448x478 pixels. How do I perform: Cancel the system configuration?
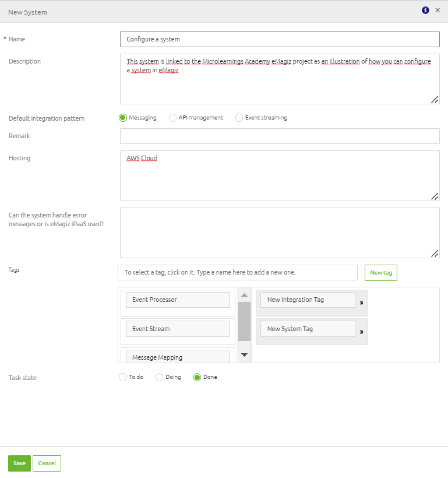pyautogui.click(x=47, y=463)
